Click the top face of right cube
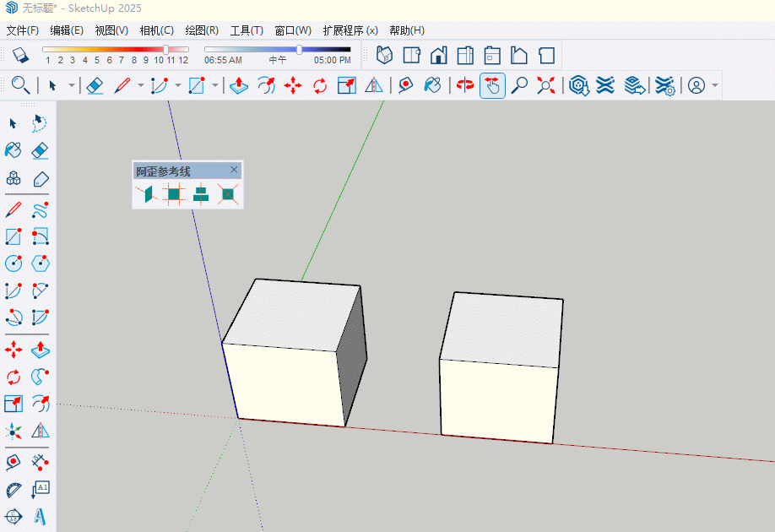Viewport: 775px width, 532px height. (x=503, y=329)
